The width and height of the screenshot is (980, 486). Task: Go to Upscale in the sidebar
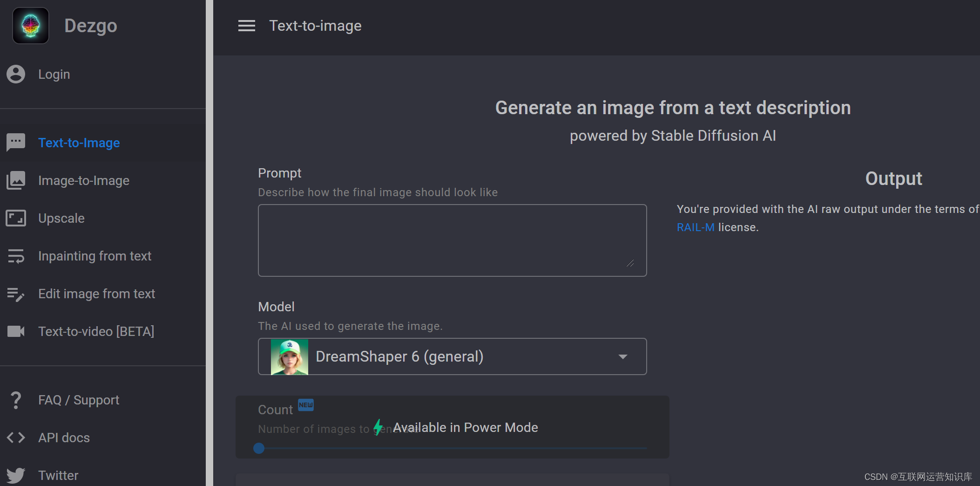103,218
